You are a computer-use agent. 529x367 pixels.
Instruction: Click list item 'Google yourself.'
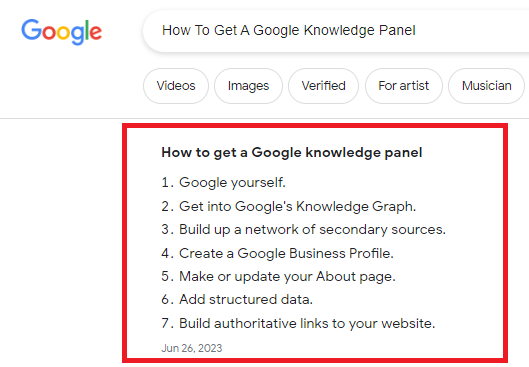tap(232, 182)
